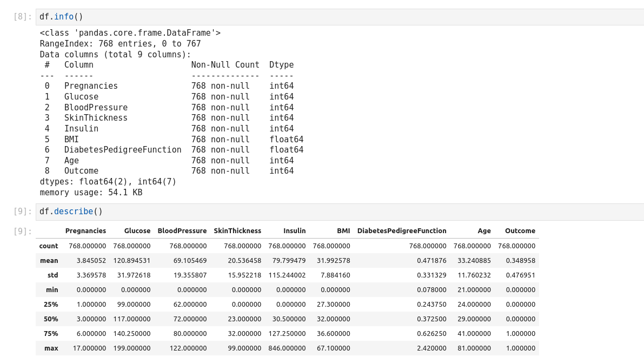The height and width of the screenshot is (363, 644).
Task: Click the [9] output prompt beside the table
Action: (x=23, y=232)
